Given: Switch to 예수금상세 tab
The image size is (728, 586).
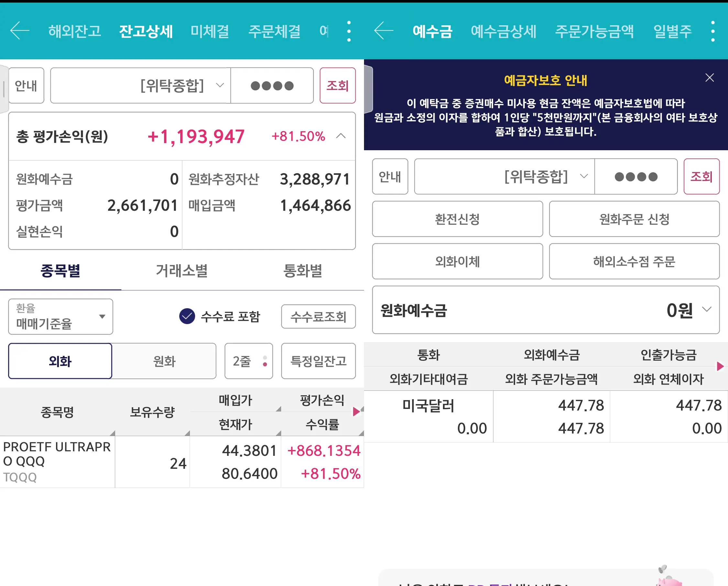Looking at the screenshot, I should pyautogui.click(x=503, y=31).
